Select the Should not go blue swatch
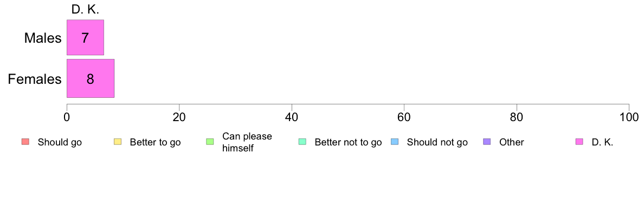644x199 pixels. 394,142
